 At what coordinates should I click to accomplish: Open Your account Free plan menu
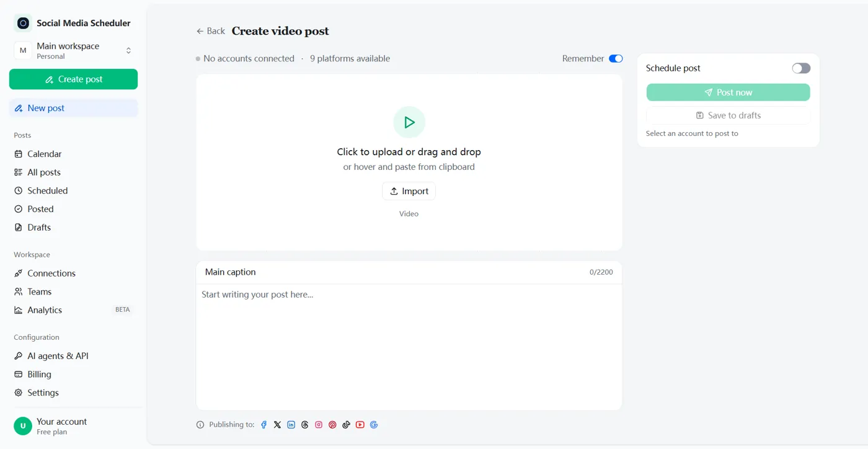[73, 426]
